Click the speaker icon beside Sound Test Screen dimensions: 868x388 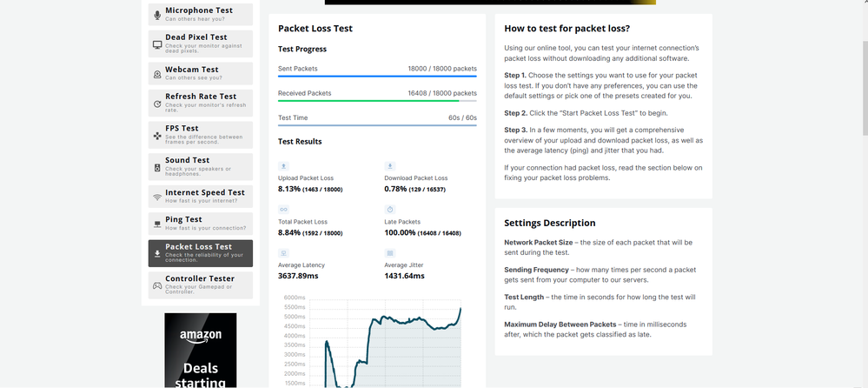[x=157, y=167]
